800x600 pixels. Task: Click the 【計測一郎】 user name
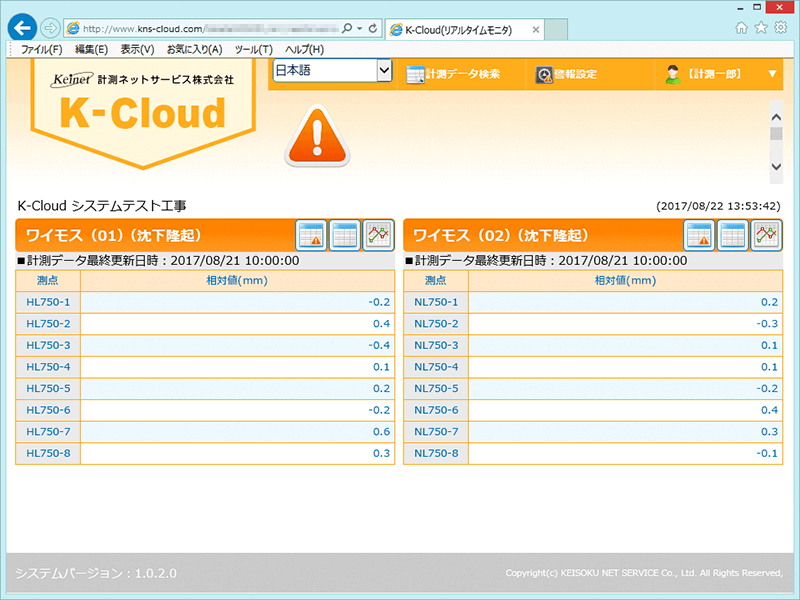714,74
